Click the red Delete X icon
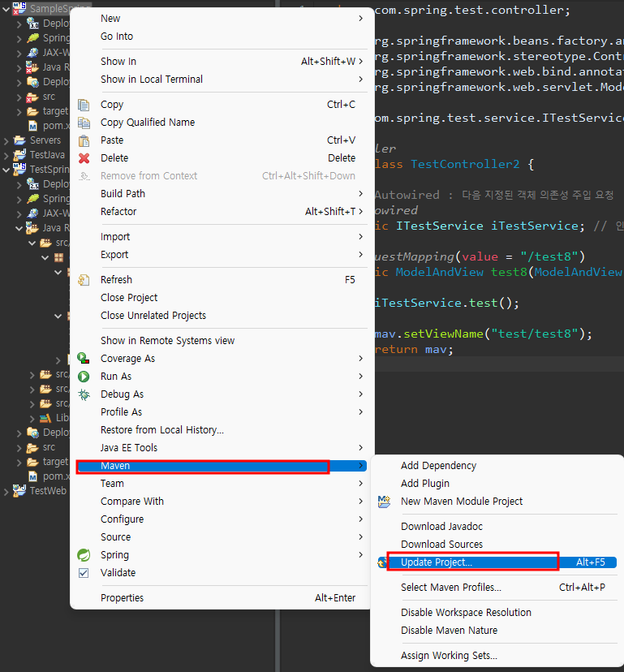The image size is (624, 672). (84, 158)
